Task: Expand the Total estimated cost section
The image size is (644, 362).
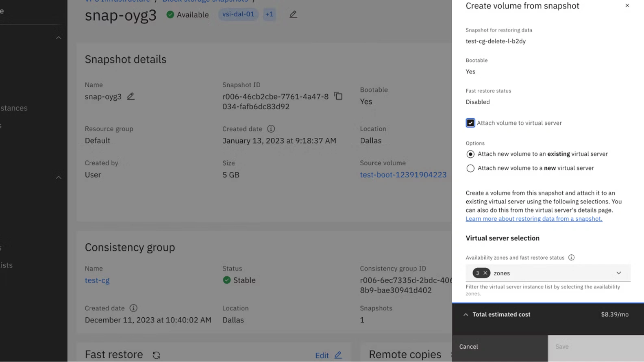Action: click(466, 314)
